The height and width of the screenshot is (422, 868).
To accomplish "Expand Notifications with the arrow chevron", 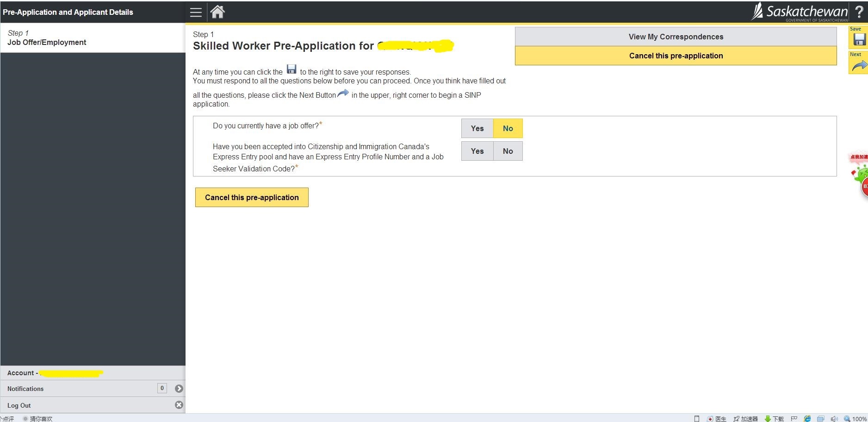I will pyautogui.click(x=179, y=389).
